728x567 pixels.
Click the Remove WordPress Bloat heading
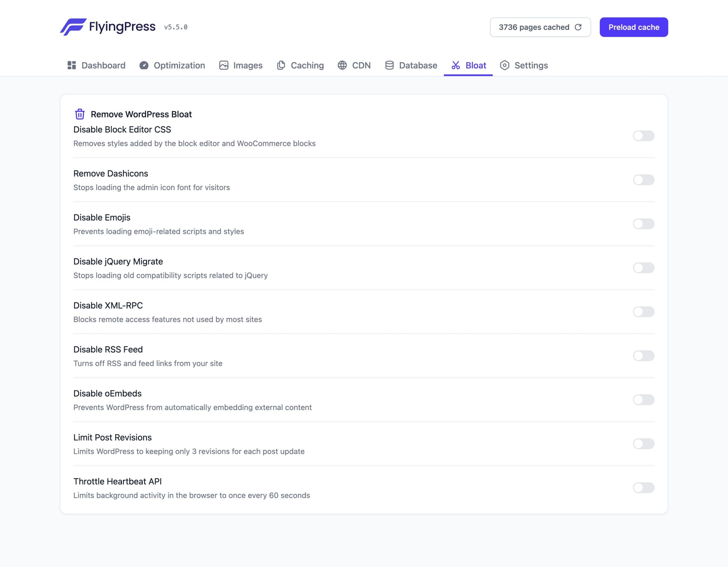141,114
